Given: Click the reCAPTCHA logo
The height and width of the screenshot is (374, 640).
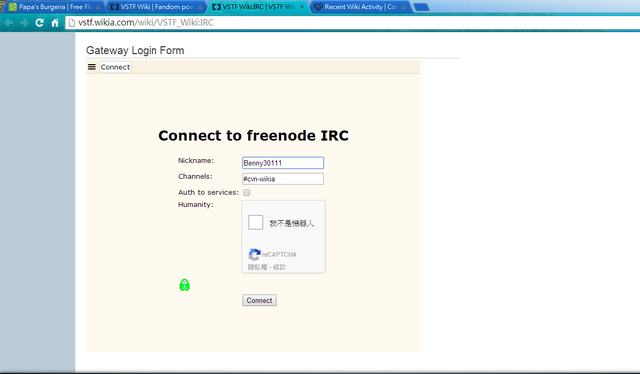Looking at the screenshot, I should (254, 254).
